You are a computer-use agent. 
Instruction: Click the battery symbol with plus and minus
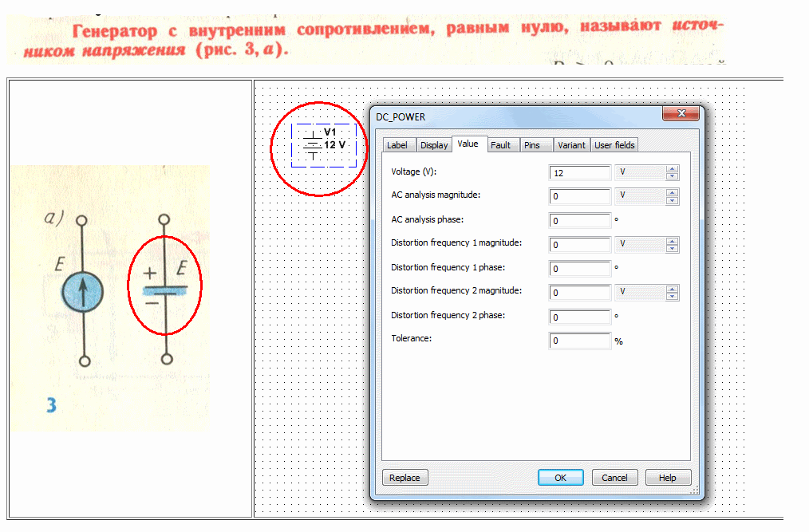(165, 289)
